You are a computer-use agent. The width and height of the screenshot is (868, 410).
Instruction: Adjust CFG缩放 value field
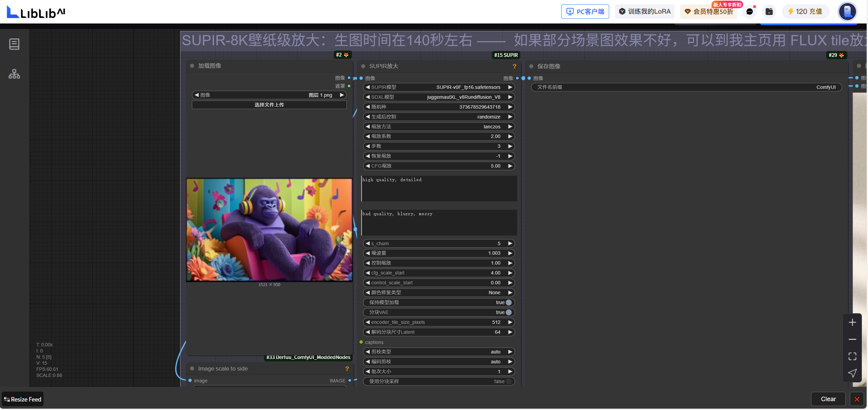[x=439, y=166]
